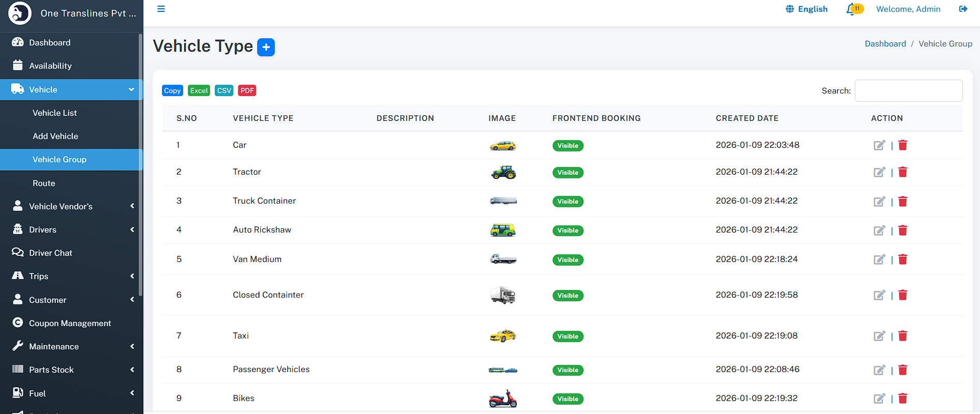Screen dimensions: 980x414
Task: Open Vehicle List from the sidebar
Action: coord(55,113)
